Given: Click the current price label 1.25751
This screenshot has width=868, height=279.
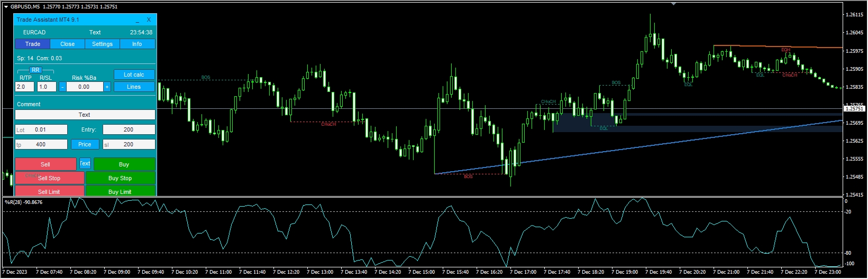Looking at the screenshot, I should click(x=854, y=108).
